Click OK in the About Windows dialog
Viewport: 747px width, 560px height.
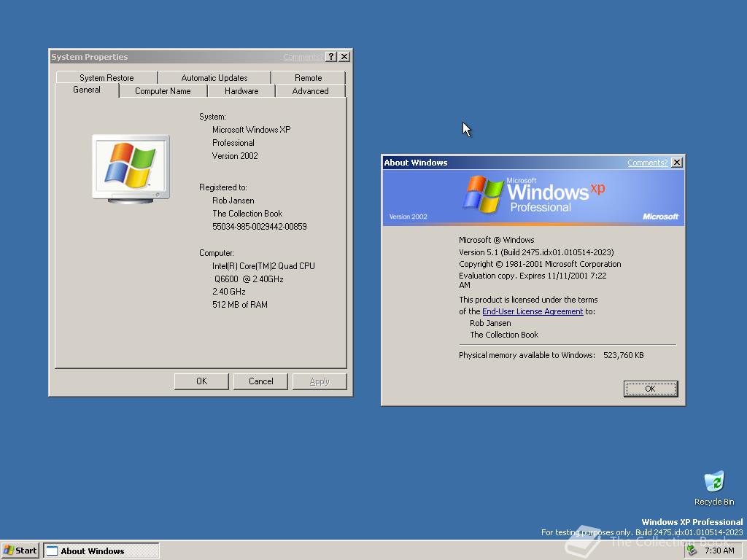point(650,389)
